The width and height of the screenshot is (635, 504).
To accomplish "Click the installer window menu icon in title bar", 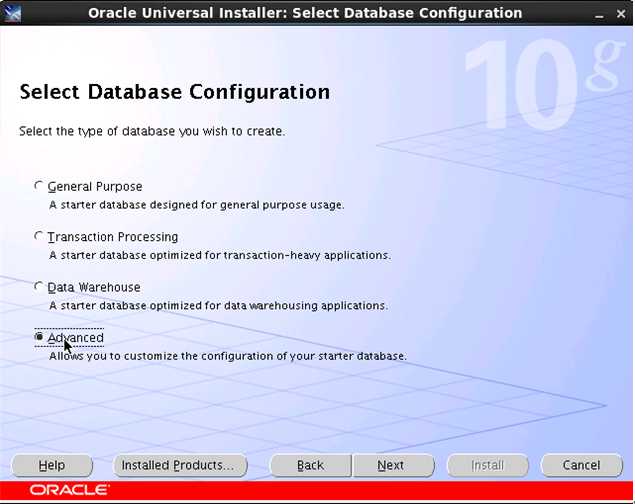I will point(11,13).
